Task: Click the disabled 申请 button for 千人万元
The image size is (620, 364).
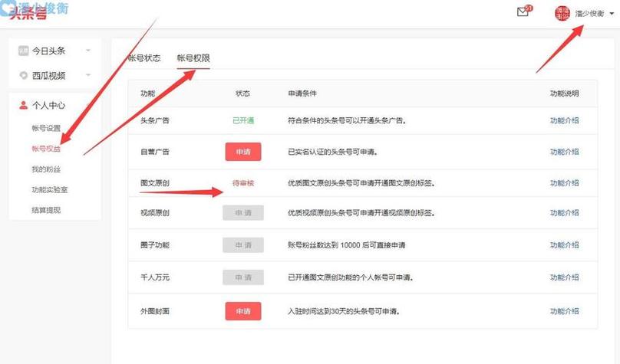Action: (243, 277)
